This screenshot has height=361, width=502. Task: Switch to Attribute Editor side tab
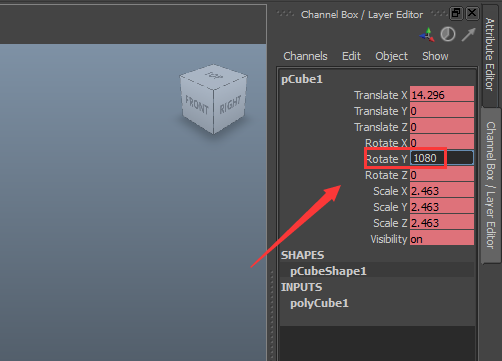(x=489, y=54)
